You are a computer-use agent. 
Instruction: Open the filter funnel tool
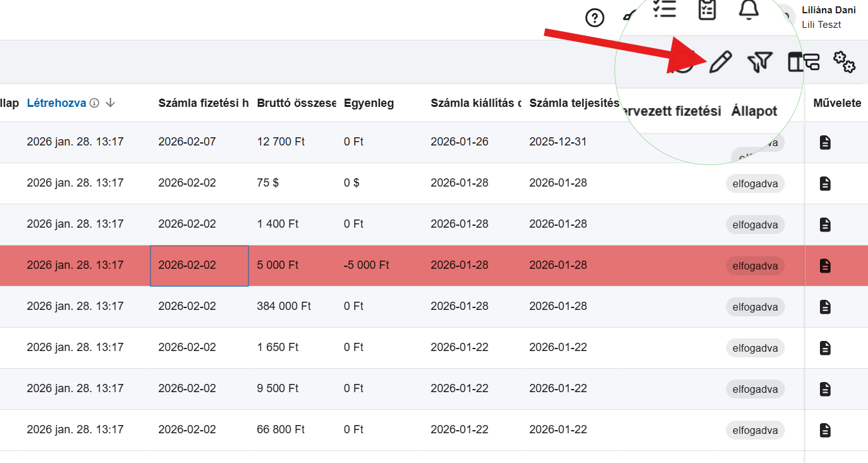[x=760, y=61]
